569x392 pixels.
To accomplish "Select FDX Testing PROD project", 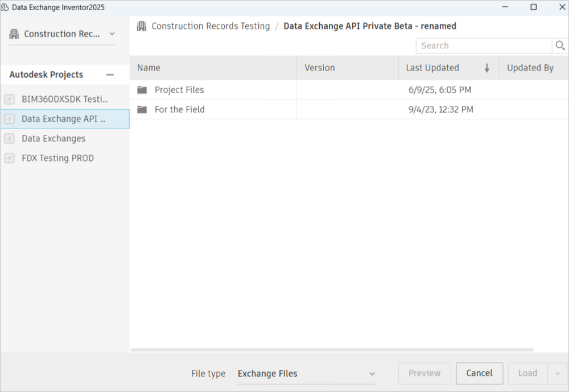I will pos(65,158).
